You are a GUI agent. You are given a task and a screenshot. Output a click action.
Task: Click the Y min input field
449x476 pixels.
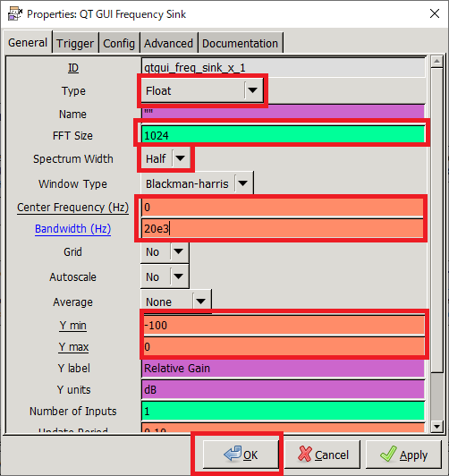click(x=284, y=326)
